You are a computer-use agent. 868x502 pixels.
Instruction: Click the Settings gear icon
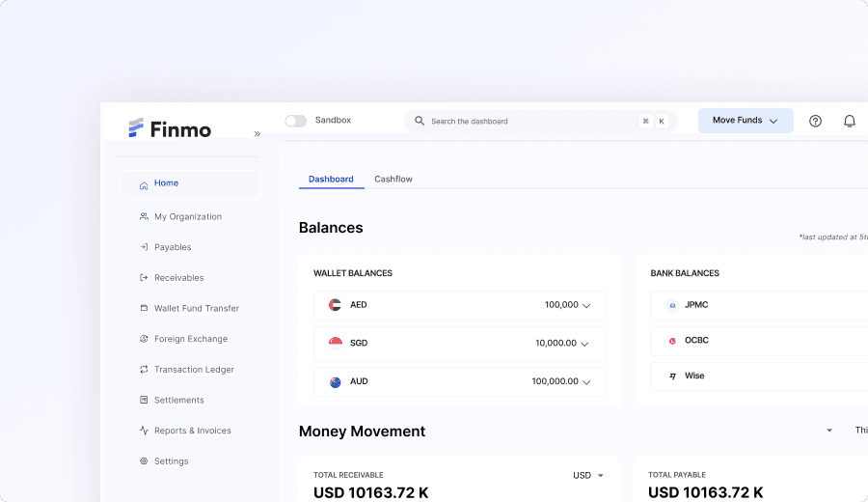(x=144, y=460)
